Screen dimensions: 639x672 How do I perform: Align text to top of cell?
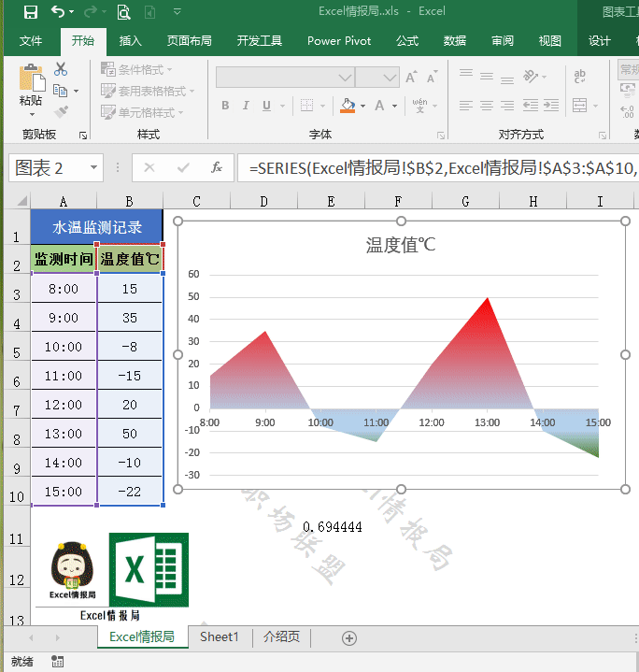point(466,73)
